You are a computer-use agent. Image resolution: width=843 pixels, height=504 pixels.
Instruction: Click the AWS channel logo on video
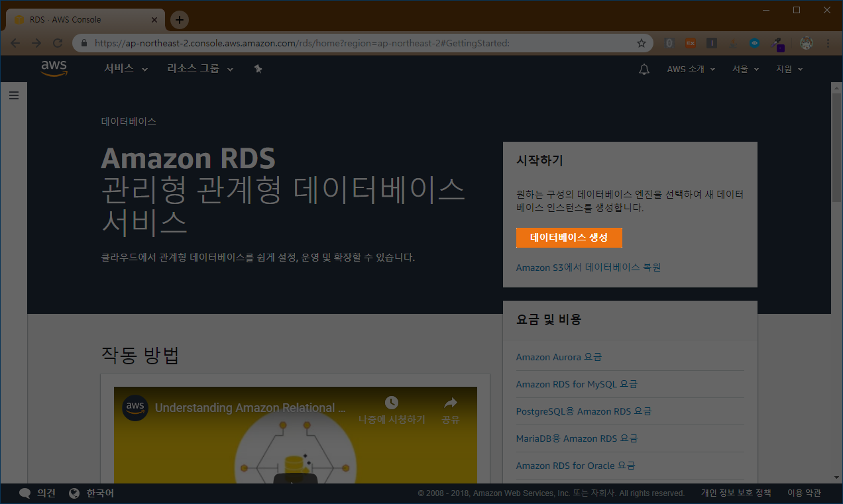(x=135, y=407)
